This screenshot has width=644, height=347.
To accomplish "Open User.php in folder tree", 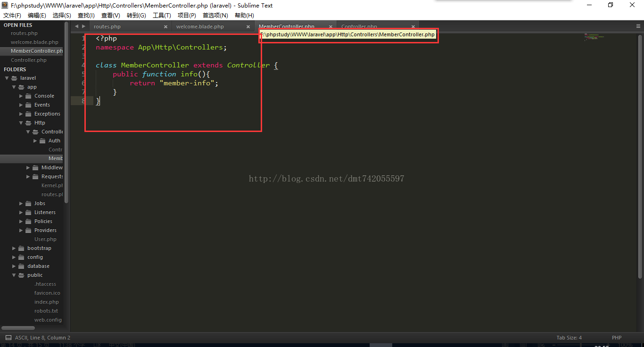I will pyautogui.click(x=45, y=240).
